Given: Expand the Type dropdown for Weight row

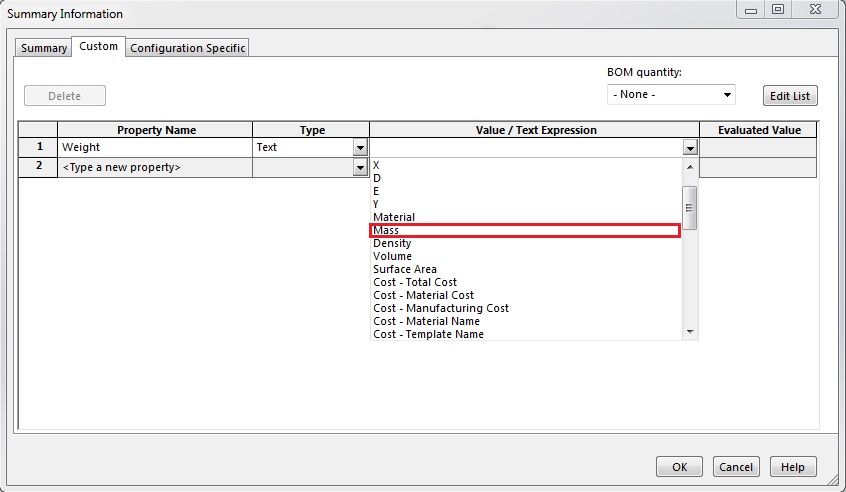Looking at the screenshot, I should pos(360,148).
